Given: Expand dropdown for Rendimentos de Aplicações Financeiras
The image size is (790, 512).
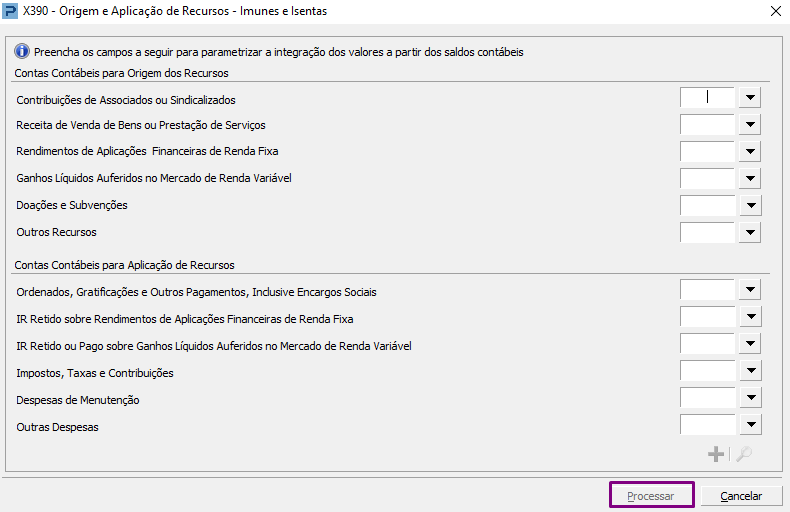Looking at the screenshot, I should (x=750, y=151).
